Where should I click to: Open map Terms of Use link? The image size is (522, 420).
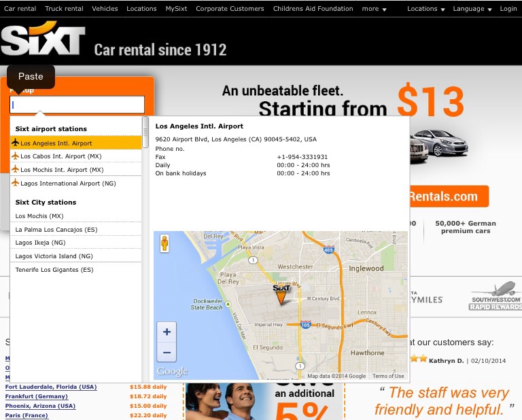[x=388, y=376]
